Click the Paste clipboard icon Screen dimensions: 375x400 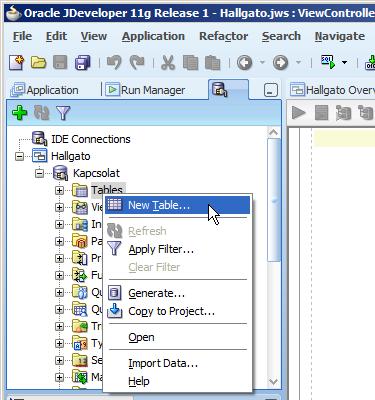pyautogui.click(x=212, y=63)
